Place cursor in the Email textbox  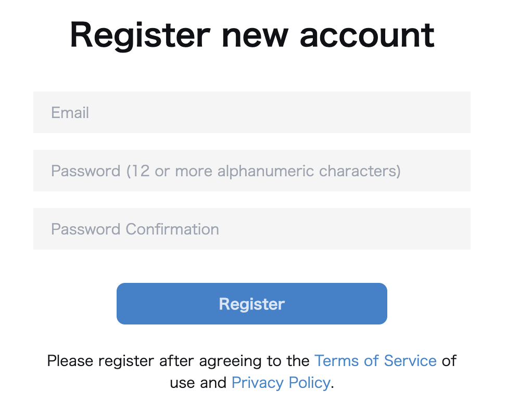point(252,112)
